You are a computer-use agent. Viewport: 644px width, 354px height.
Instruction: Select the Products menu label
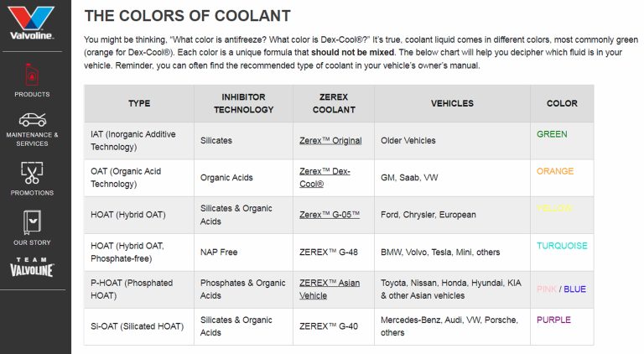click(32, 95)
